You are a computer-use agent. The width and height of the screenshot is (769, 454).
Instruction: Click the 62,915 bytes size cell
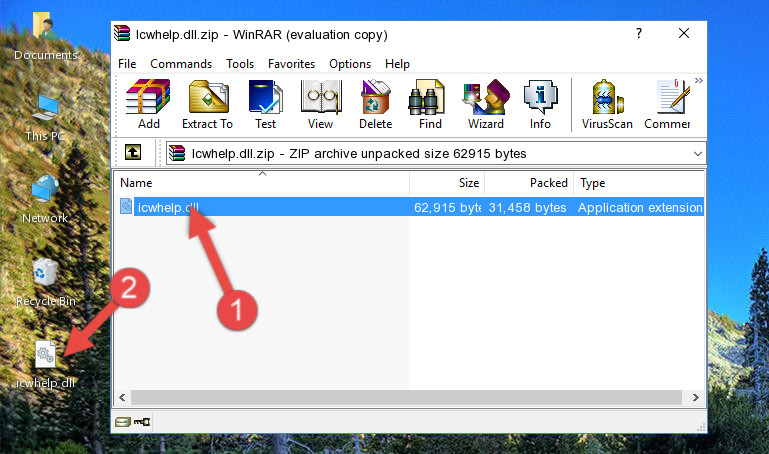[x=447, y=207]
